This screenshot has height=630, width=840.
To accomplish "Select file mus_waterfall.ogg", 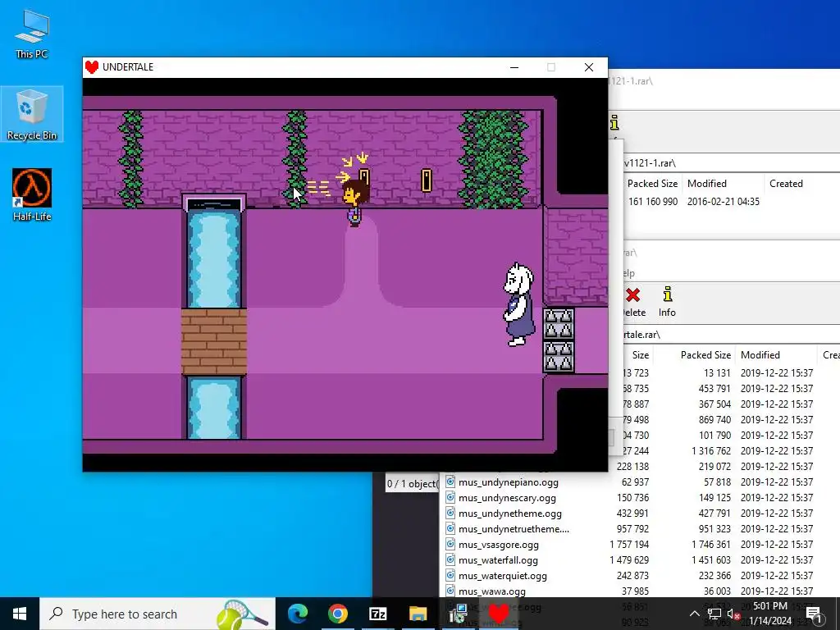I will tap(498, 559).
